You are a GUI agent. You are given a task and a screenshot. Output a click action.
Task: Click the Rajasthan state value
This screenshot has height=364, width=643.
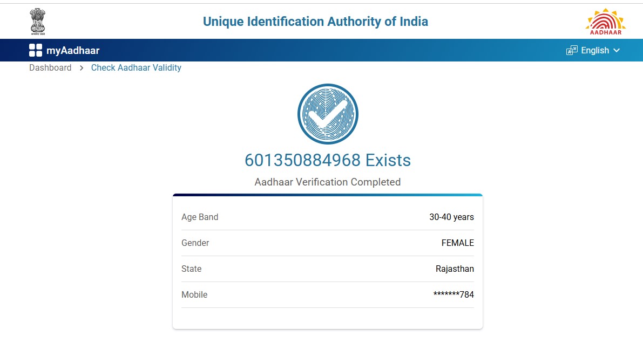(x=455, y=269)
